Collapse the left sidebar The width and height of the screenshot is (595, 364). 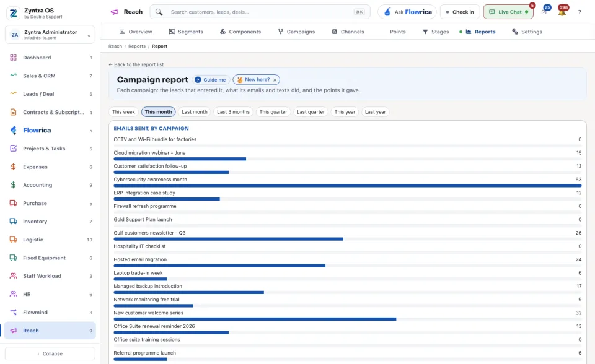pyautogui.click(x=50, y=353)
